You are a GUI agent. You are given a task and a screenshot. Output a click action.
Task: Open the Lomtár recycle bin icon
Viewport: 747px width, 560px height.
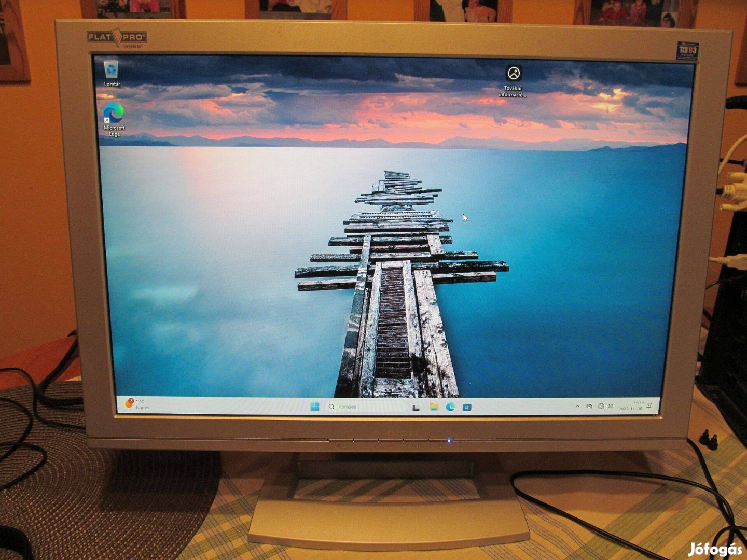pos(111,70)
